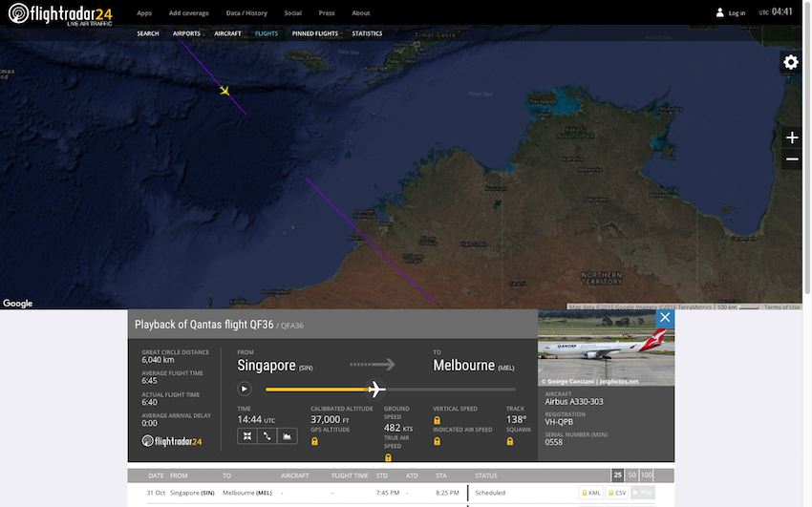Click the GPS Altitude lock icon
This screenshot has height=507, width=812.
click(314, 441)
